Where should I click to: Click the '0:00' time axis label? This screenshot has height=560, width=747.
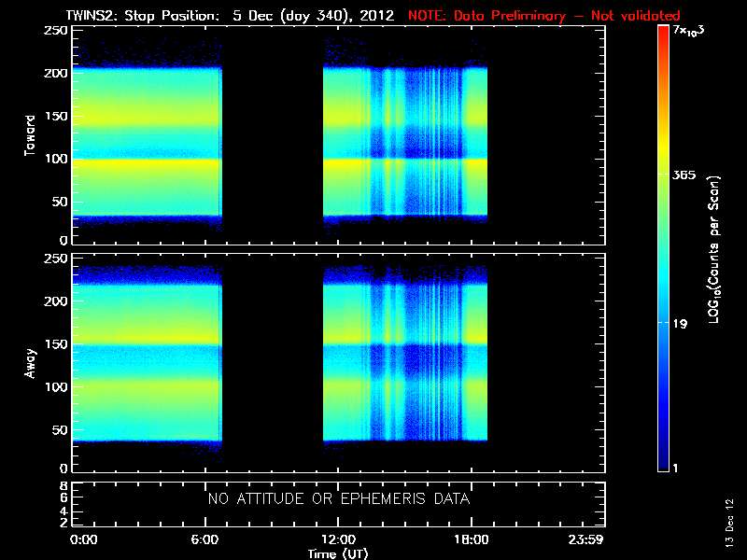point(83,540)
